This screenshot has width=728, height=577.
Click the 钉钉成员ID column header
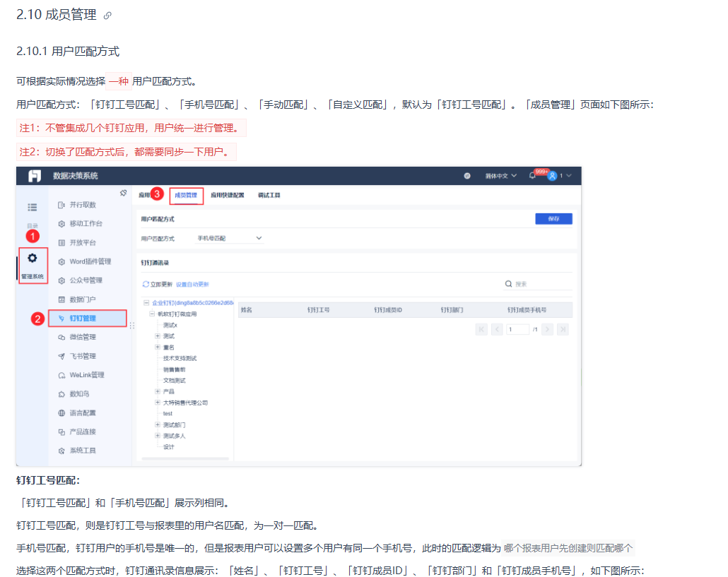tap(388, 310)
